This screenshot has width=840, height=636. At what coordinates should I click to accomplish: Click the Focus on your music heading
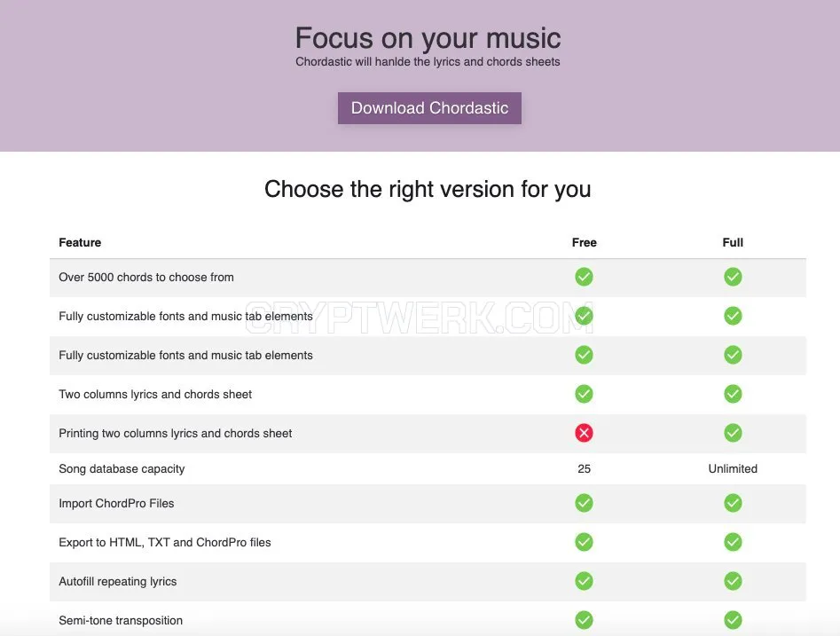428,38
